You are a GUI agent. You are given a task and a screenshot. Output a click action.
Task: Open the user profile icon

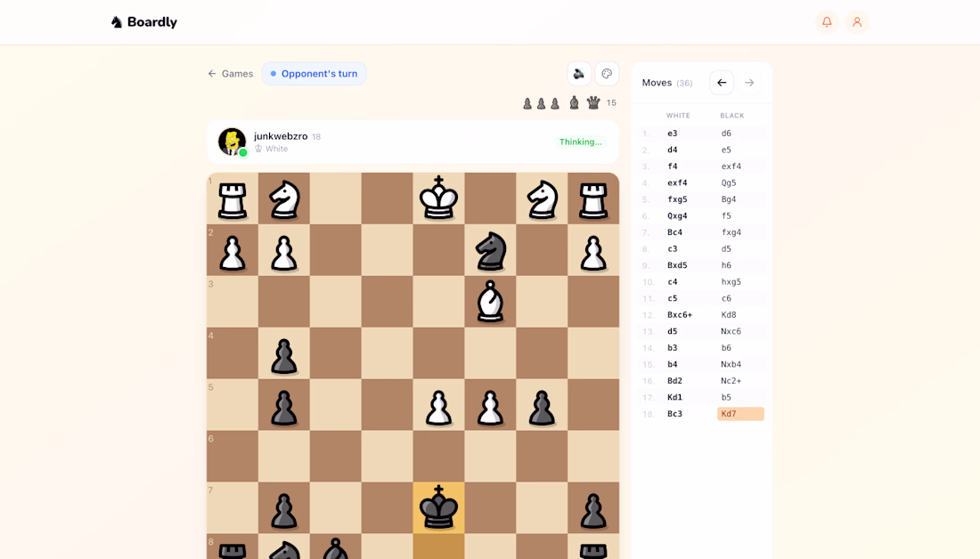click(857, 22)
